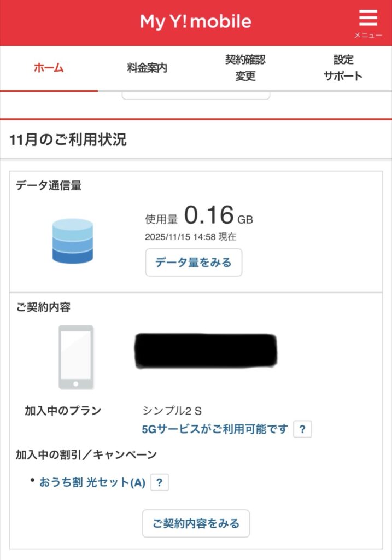
Task: Open the おうち割 光セット(A) link
Action: [92, 482]
